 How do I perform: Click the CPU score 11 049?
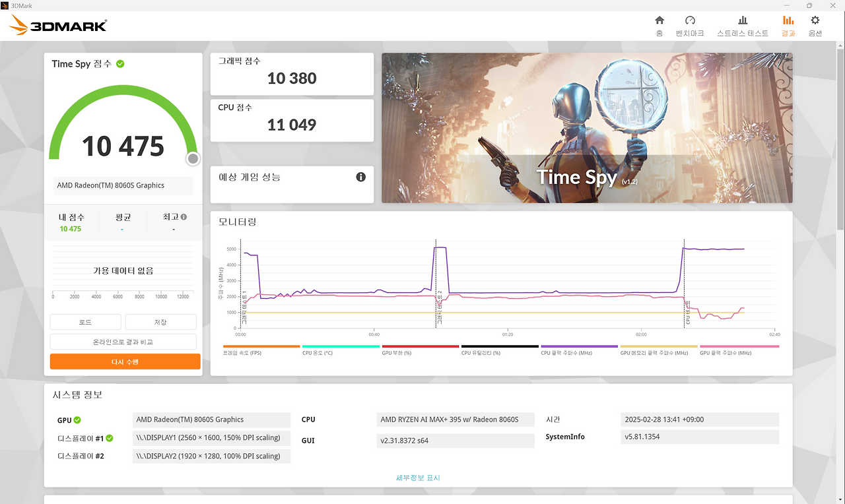292,124
